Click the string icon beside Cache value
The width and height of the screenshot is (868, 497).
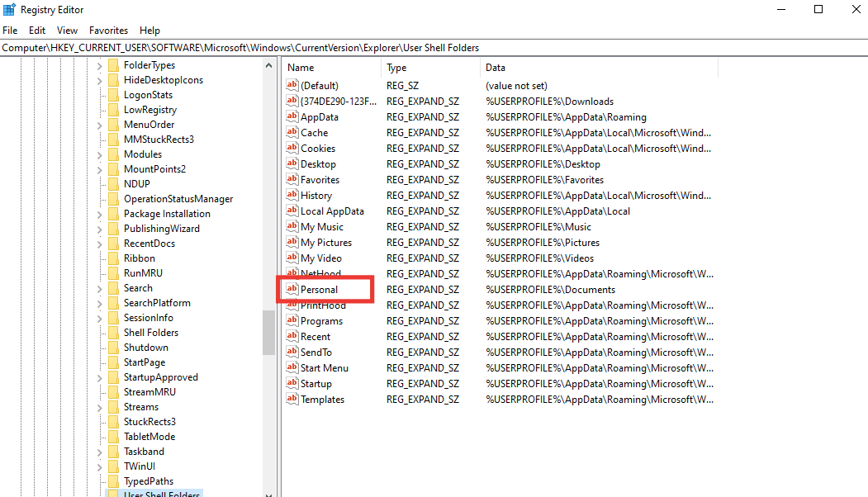click(x=292, y=132)
